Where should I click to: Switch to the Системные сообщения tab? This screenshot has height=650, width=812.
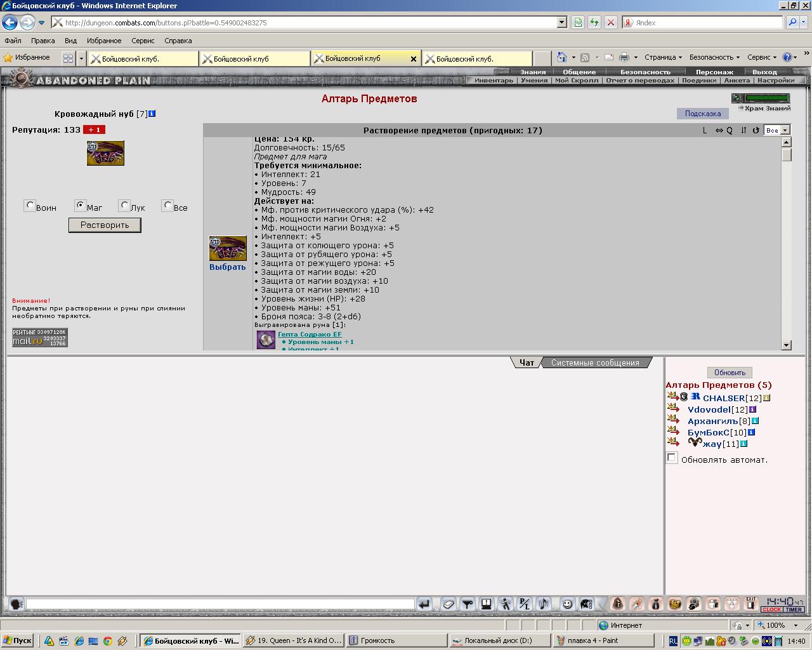point(595,362)
